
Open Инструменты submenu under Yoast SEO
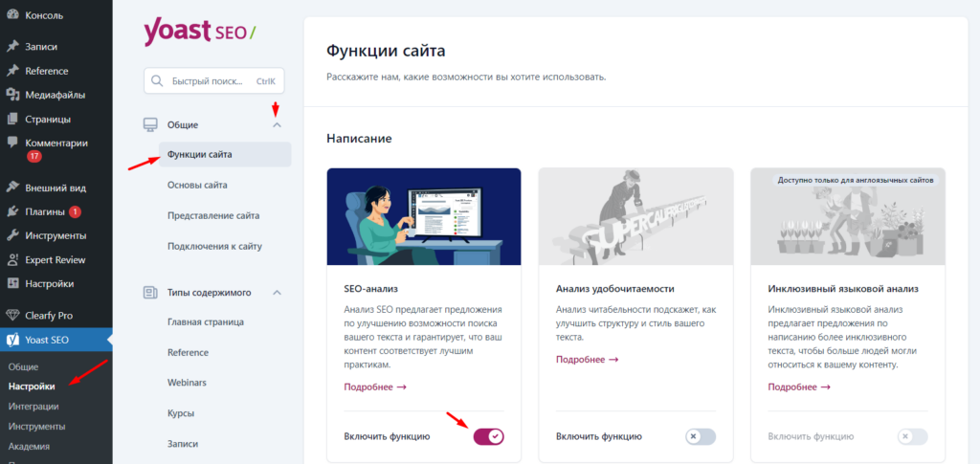37,427
